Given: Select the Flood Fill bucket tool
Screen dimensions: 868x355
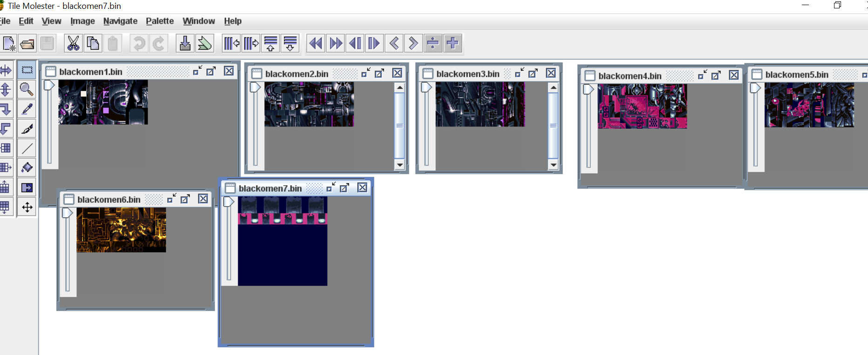Looking at the screenshot, I should (x=27, y=167).
